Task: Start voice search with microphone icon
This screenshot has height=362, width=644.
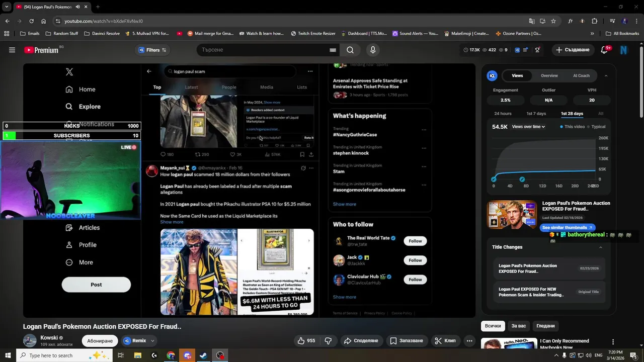Action: [373, 50]
